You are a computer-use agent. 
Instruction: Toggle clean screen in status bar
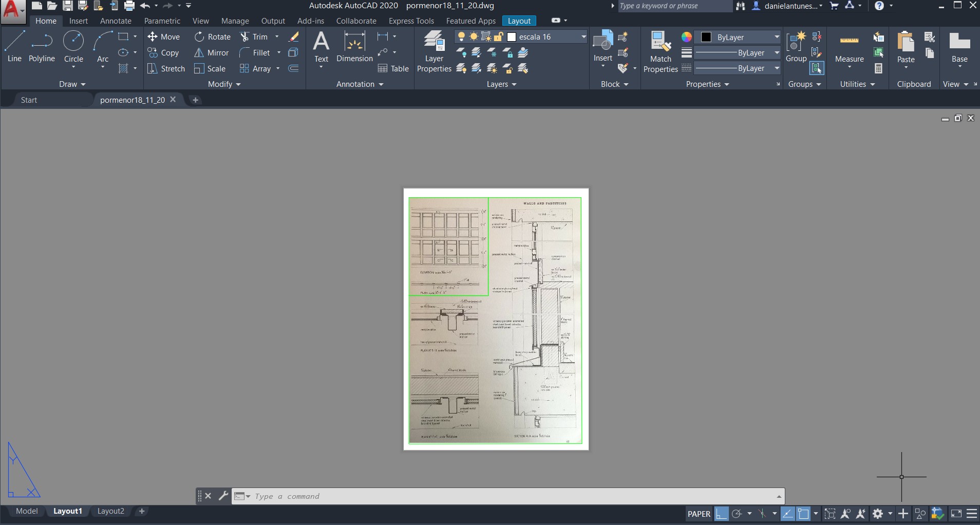(x=956, y=513)
